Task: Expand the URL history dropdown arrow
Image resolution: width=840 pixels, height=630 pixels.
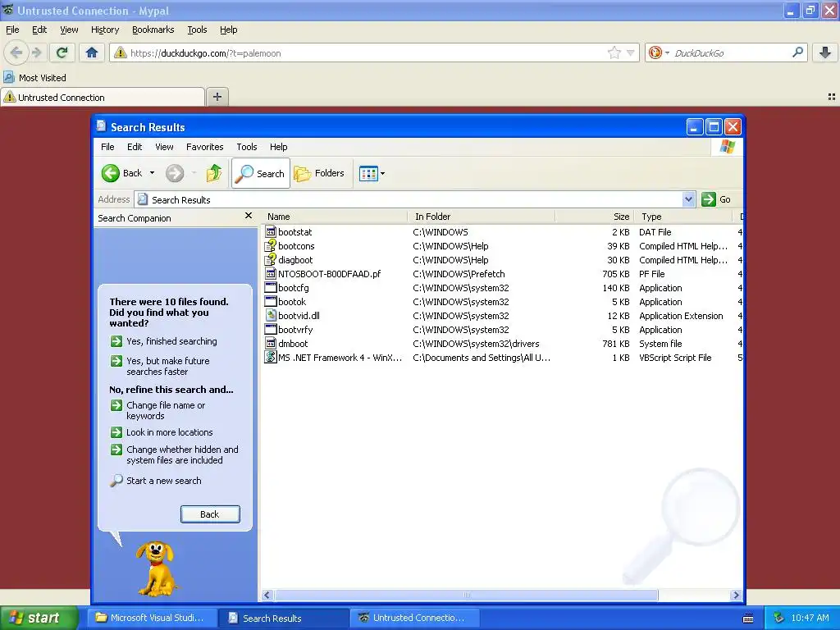Action: 631,52
